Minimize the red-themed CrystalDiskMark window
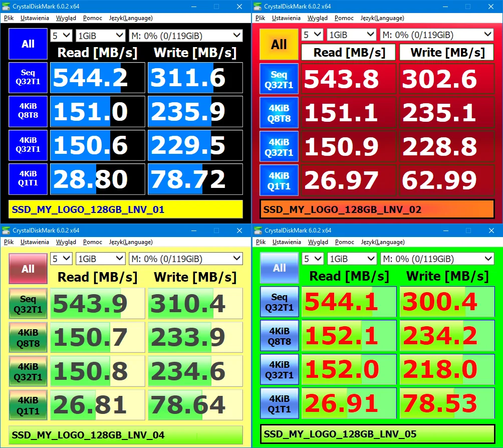The height and width of the screenshot is (448, 503). click(446, 7)
